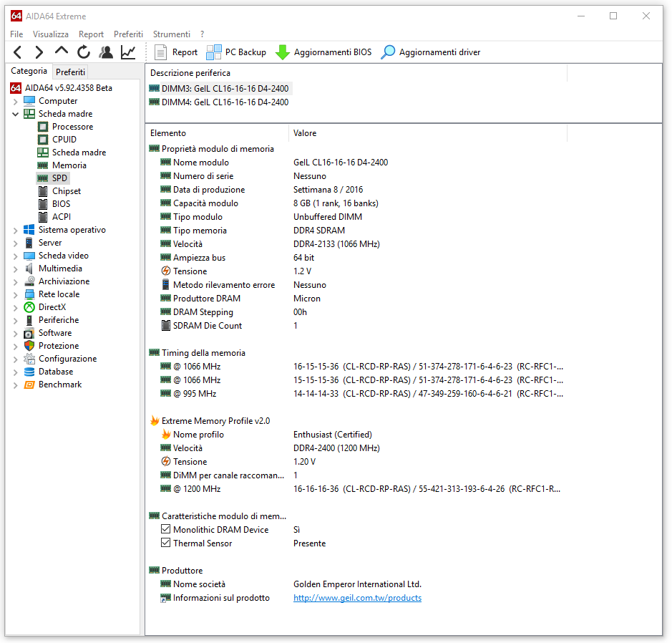Select DIMM4 GeIL module row
This screenshot has height=643, width=672.
coord(220,102)
